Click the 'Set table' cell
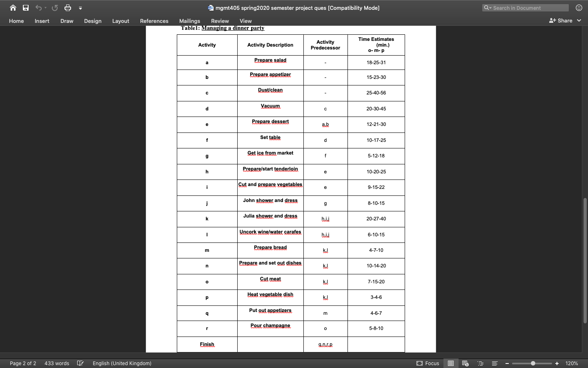This screenshot has height=368, width=588. 270,140
